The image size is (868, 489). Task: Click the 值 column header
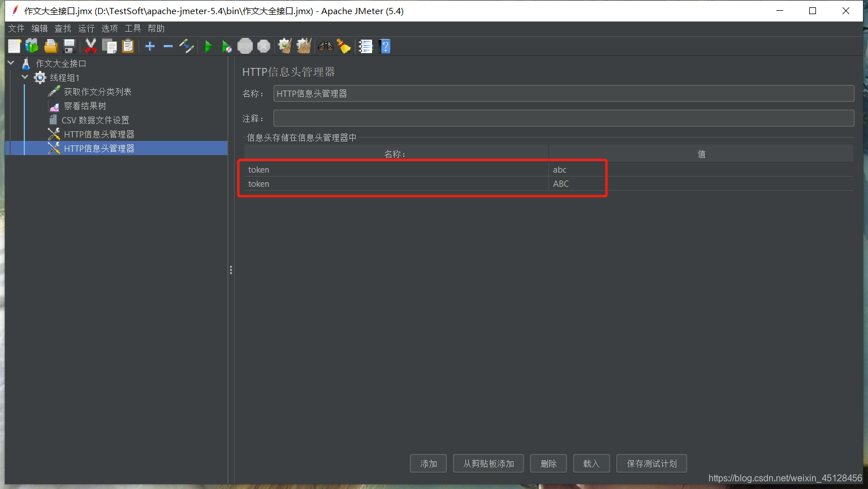tap(701, 154)
